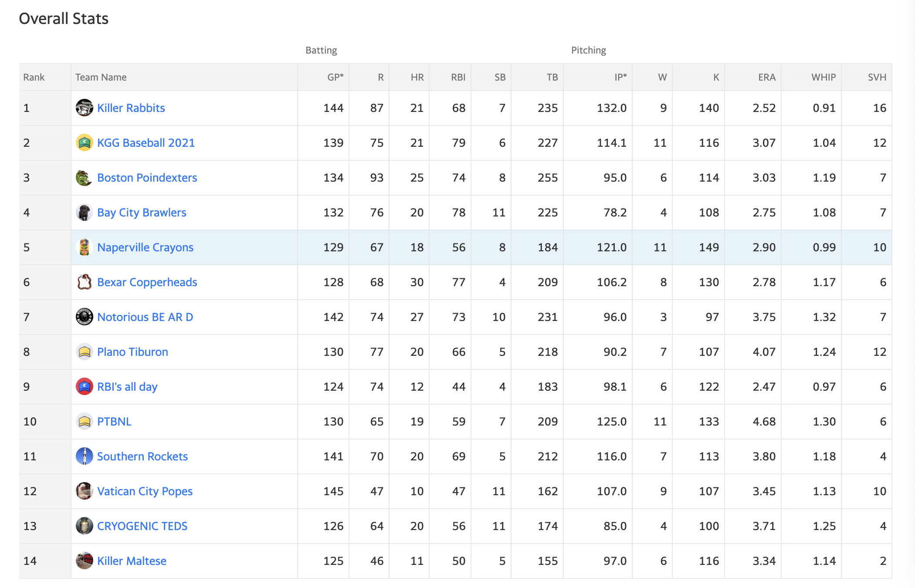915x588 pixels.
Task: Sort by the WHIP column header
Action: pyautogui.click(x=823, y=77)
